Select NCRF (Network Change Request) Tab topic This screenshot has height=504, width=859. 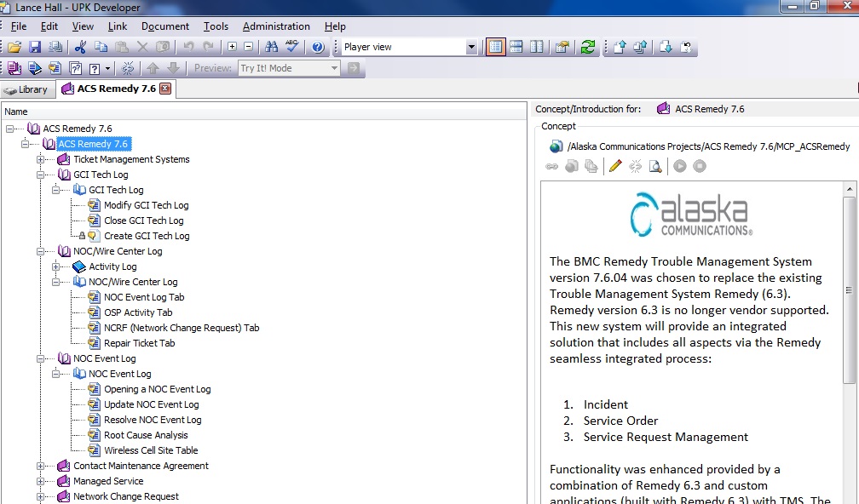click(x=182, y=328)
